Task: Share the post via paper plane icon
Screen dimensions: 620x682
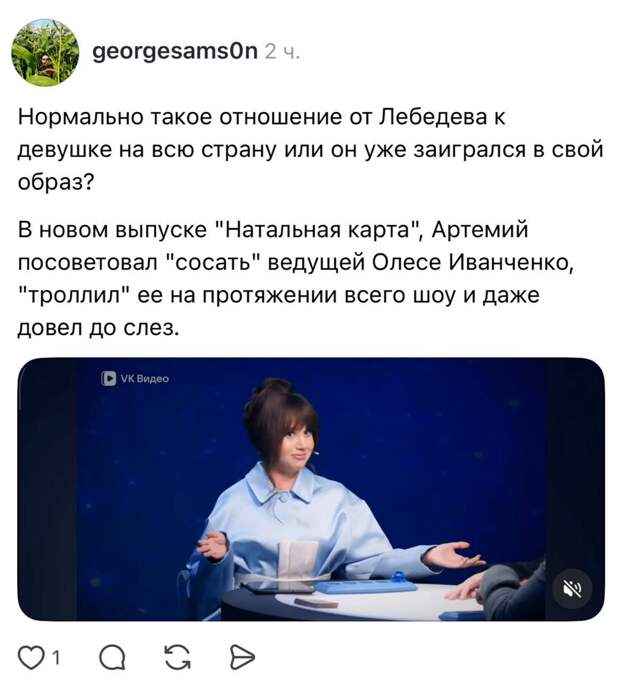Action: pos(242,656)
